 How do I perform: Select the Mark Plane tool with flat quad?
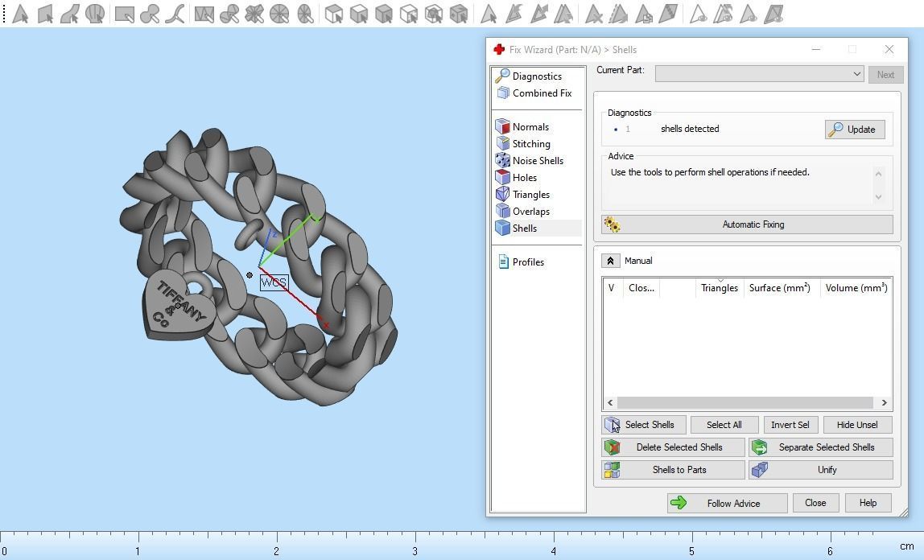click(x=45, y=14)
